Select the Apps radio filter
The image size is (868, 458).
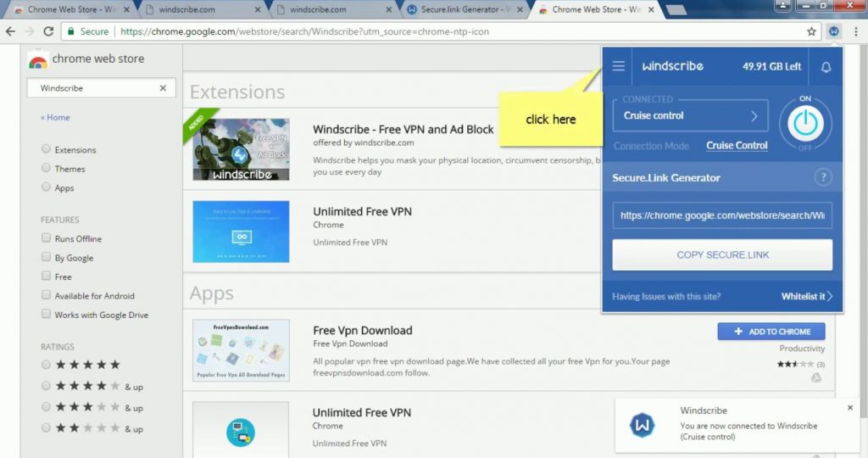46,187
